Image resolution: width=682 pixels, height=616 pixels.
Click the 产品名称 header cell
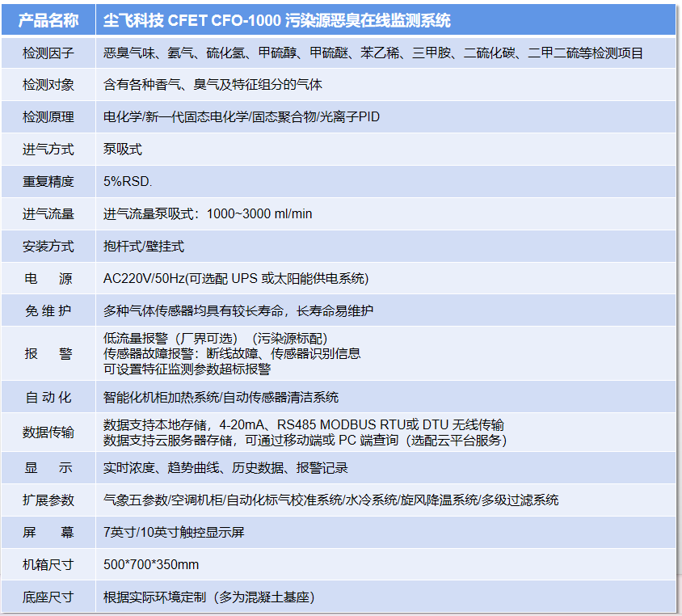(48, 20)
